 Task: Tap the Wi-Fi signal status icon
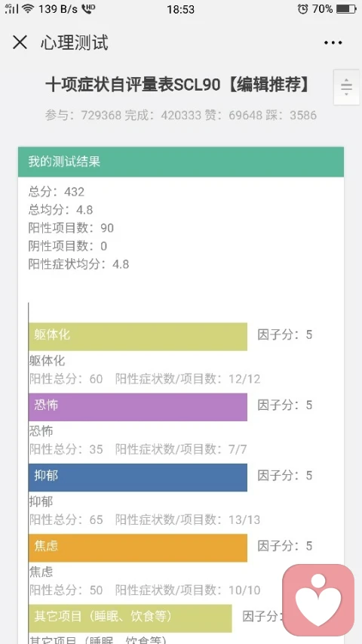(x=28, y=9)
